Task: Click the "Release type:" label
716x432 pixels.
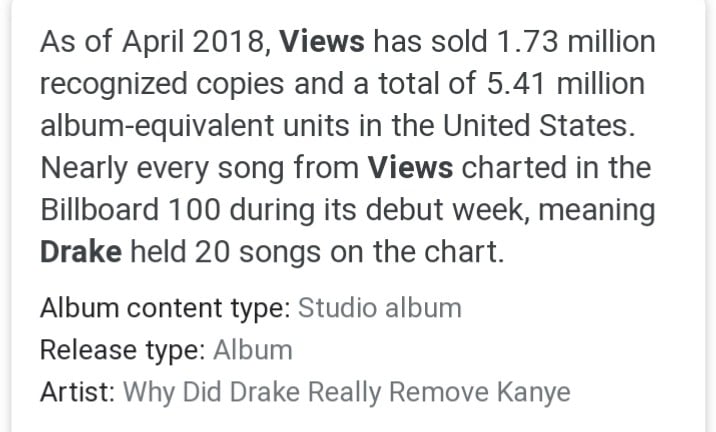Action: (123, 350)
